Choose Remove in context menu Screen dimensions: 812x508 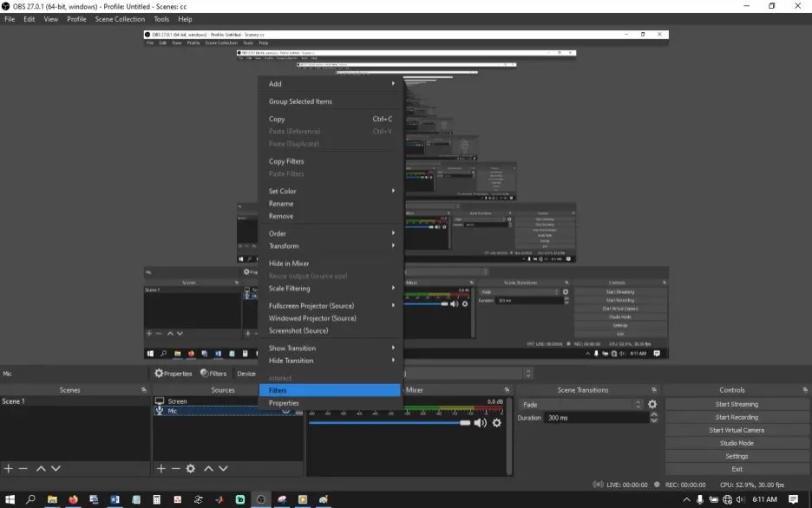click(330, 216)
